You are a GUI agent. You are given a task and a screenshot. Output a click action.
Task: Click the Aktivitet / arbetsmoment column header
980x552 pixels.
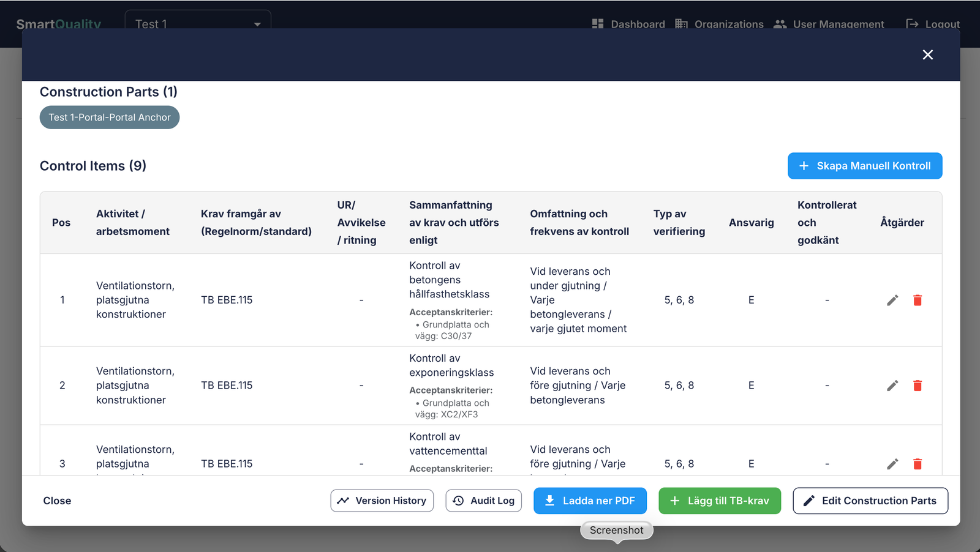pyautogui.click(x=133, y=223)
